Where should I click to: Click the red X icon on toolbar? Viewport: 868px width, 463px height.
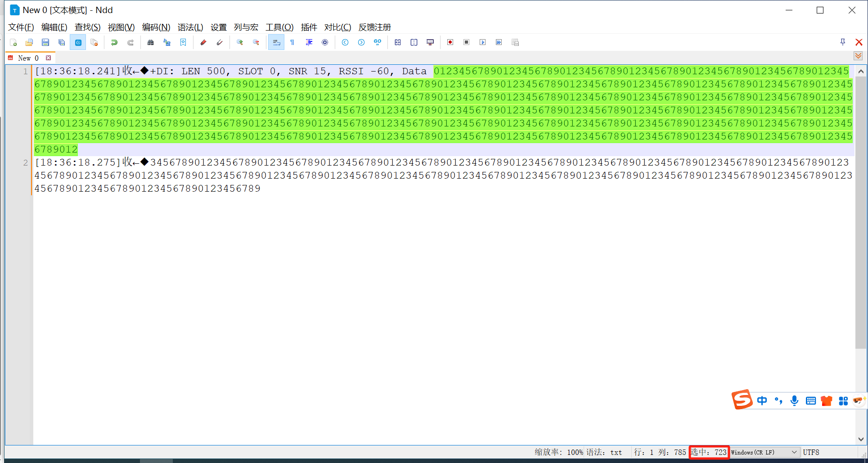(x=859, y=42)
